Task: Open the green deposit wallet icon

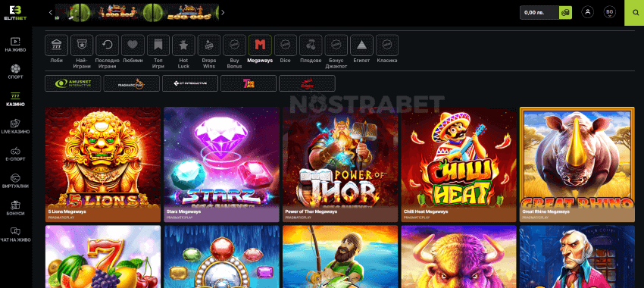Action: click(565, 13)
